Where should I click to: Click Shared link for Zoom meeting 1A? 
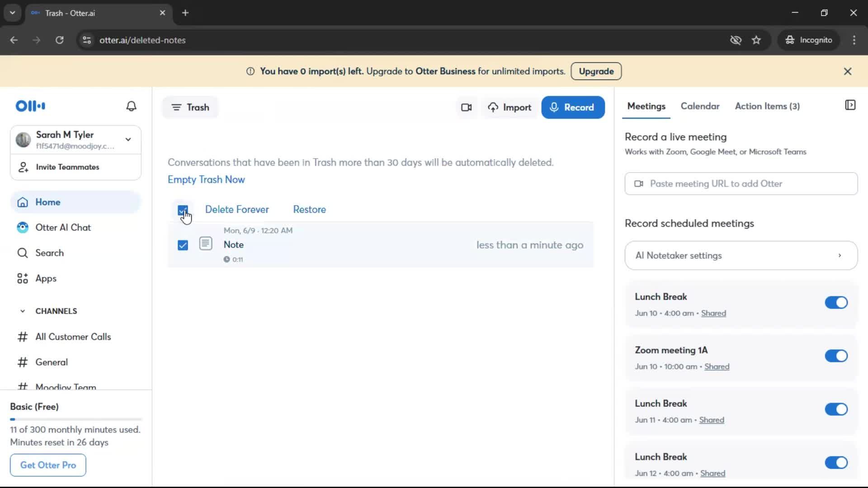tap(717, 367)
